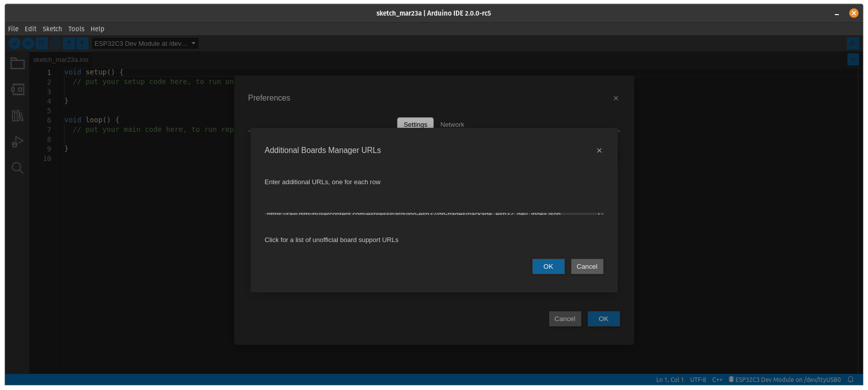Switch to the Network tab in Preferences
This screenshot has width=868, height=390.
[x=452, y=124]
